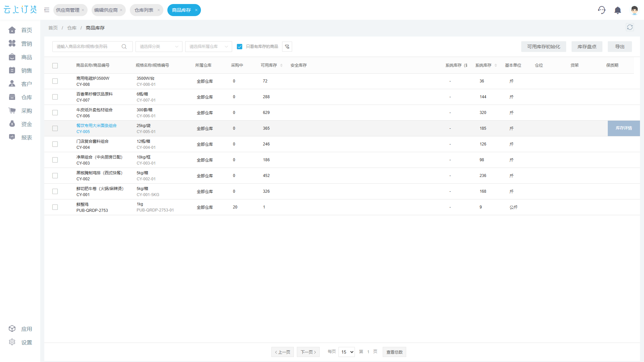Open 仓库 in the sidebar
The height and width of the screenshot is (362, 644).
tap(20, 97)
